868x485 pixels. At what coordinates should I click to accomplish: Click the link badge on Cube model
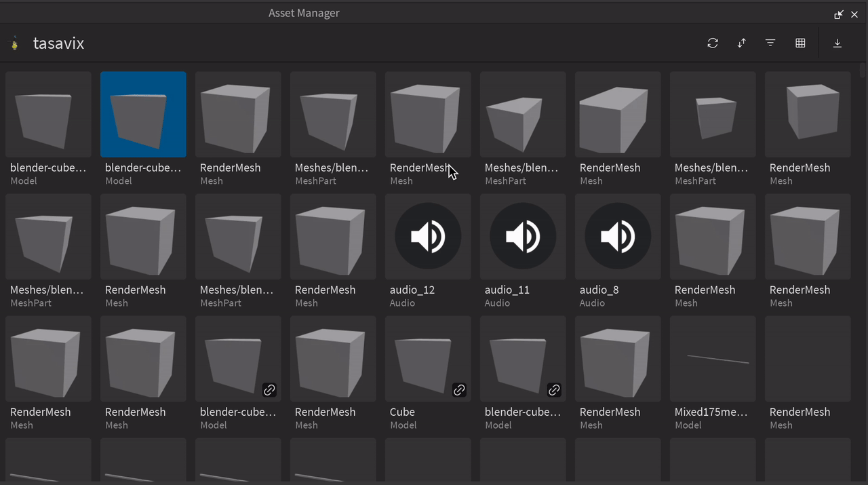click(x=459, y=390)
